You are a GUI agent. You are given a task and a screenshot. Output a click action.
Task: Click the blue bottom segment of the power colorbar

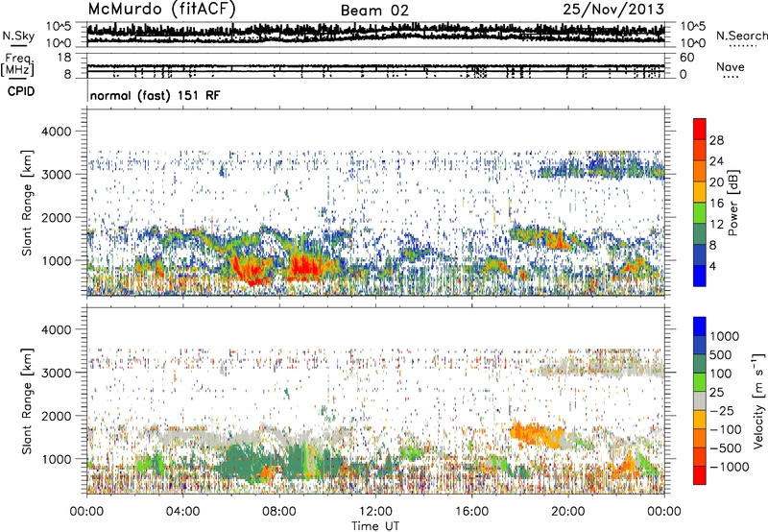tap(700, 276)
